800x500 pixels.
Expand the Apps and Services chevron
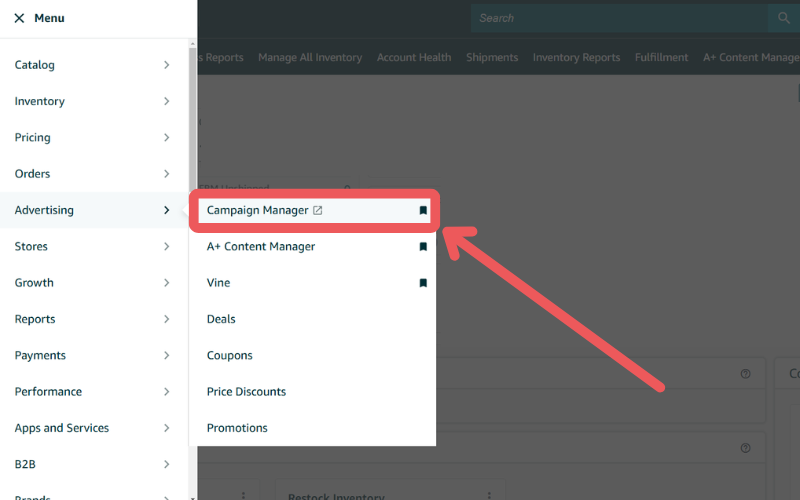tap(166, 428)
